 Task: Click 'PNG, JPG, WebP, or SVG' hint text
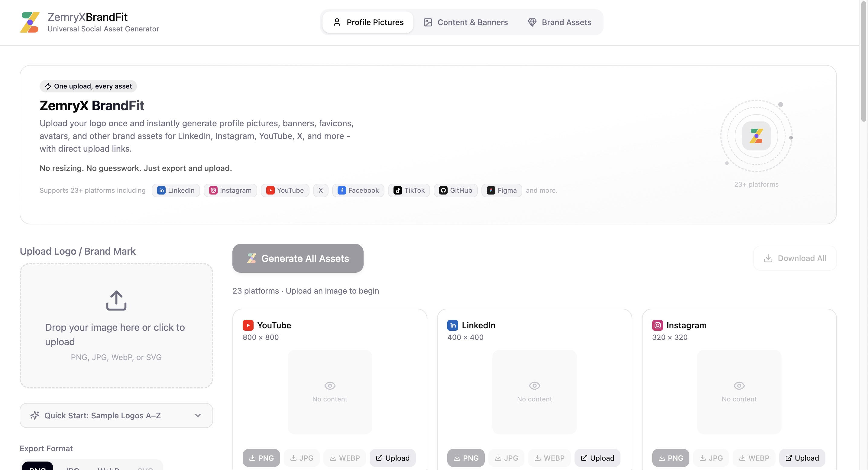(x=116, y=357)
